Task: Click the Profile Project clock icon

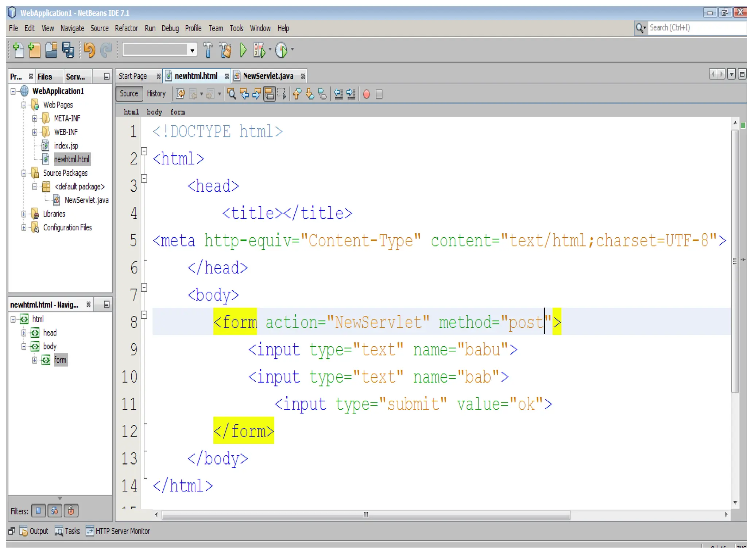Action: pyautogui.click(x=281, y=50)
